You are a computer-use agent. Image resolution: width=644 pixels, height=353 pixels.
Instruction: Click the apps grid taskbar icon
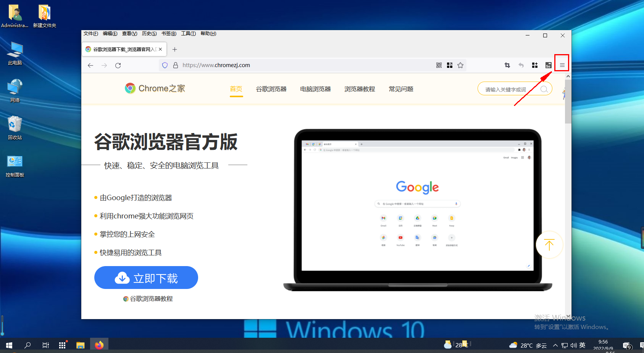62,345
